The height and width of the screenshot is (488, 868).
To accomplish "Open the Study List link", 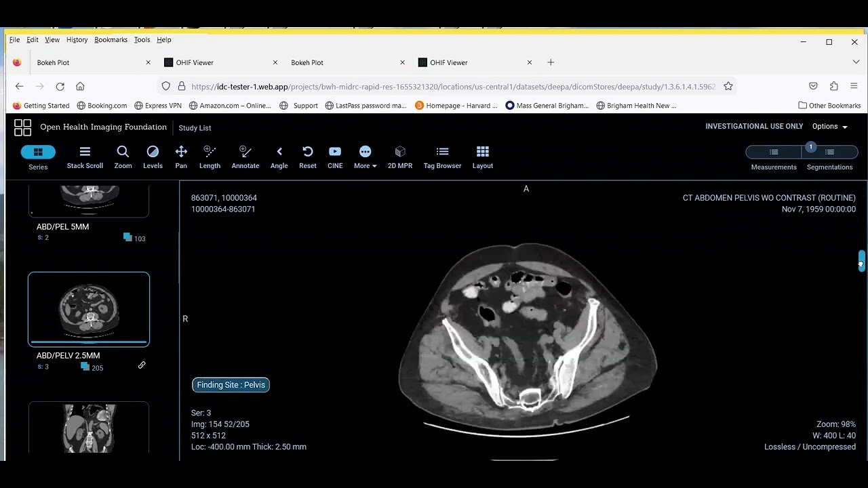I will [x=195, y=127].
